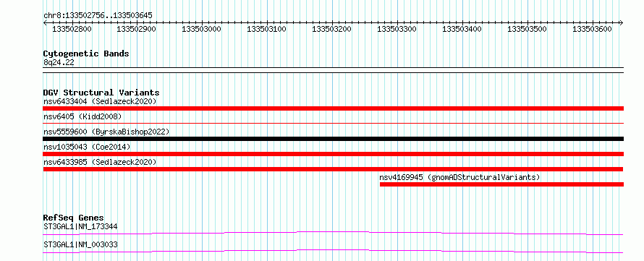Click the ST3GAL1|NM_003033 gene label
This screenshot has height=261, width=644.
tap(80, 244)
